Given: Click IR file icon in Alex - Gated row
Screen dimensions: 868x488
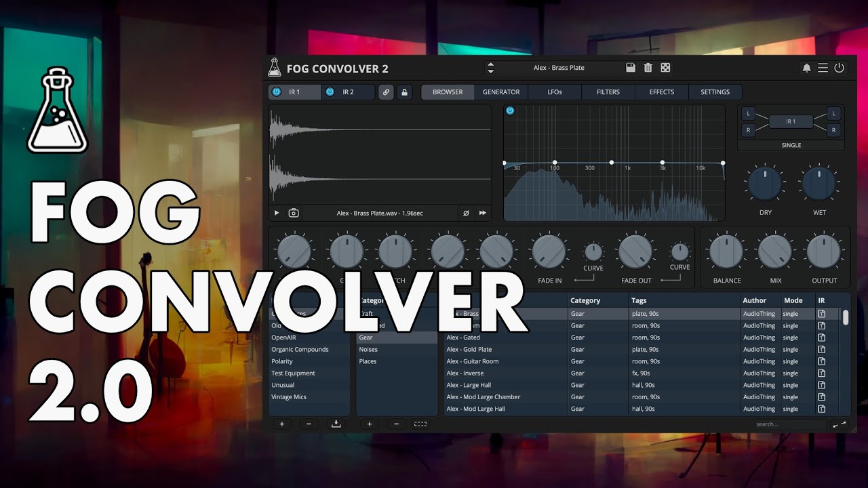Looking at the screenshot, I should point(822,338).
